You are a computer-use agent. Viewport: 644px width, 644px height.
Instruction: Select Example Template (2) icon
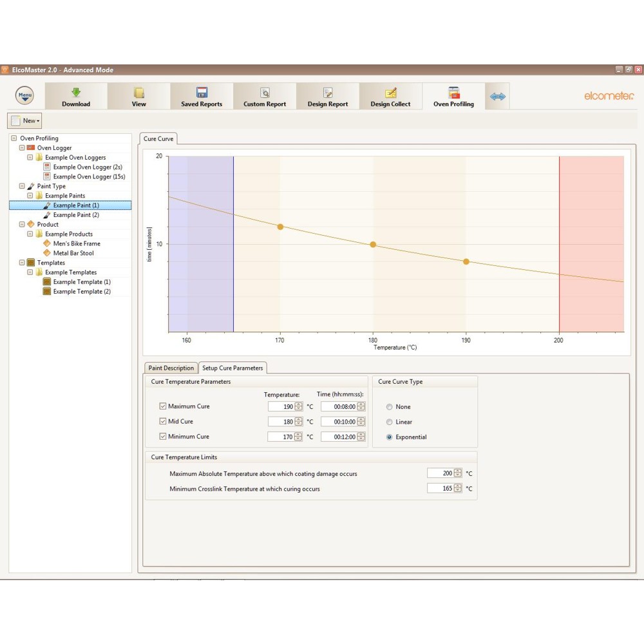(47, 291)
